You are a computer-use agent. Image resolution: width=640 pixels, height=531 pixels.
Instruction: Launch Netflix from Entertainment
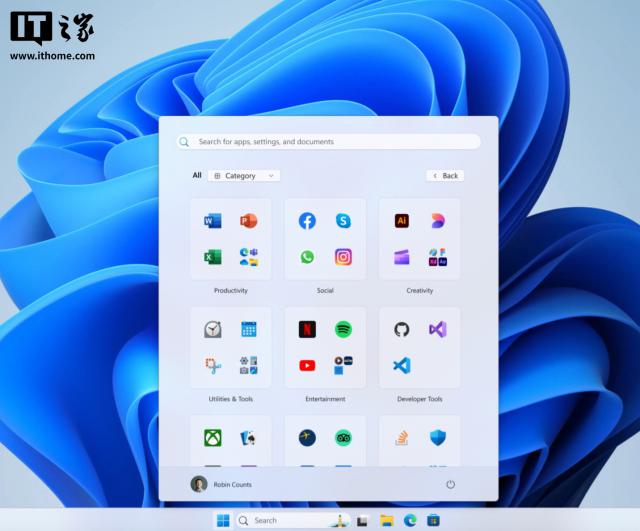[307, 329]
